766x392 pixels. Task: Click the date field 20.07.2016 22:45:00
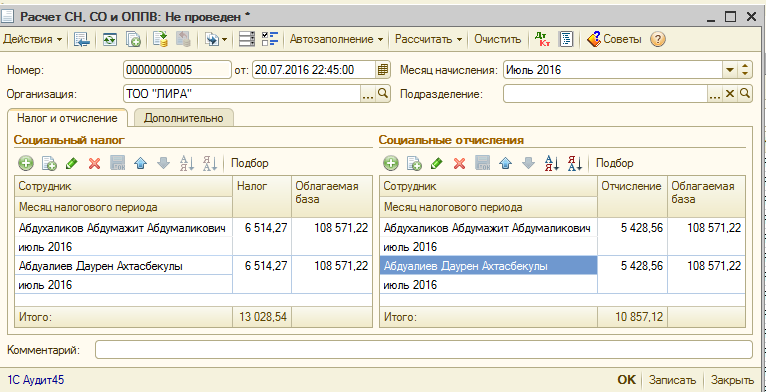pyautogui.click(x=314, y=70)
